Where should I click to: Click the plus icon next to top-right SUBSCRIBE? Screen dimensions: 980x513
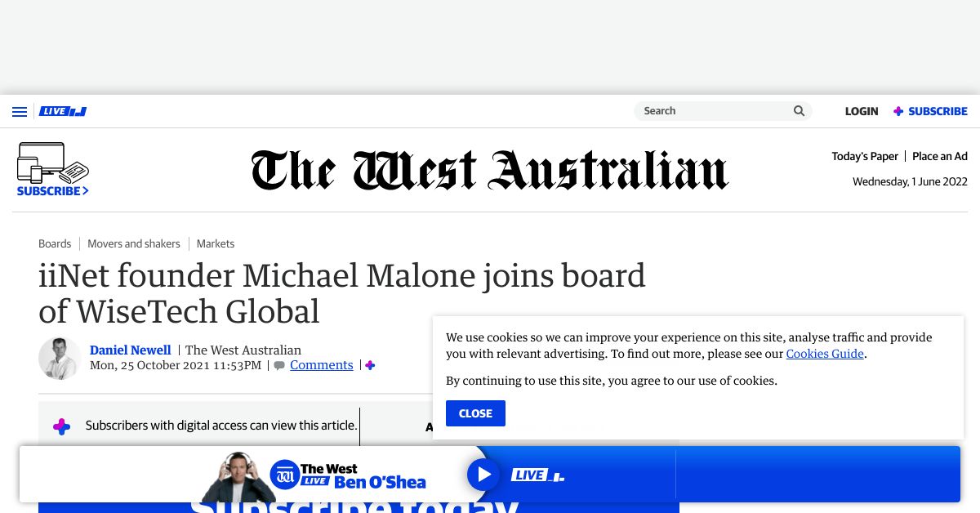point(898,111)
